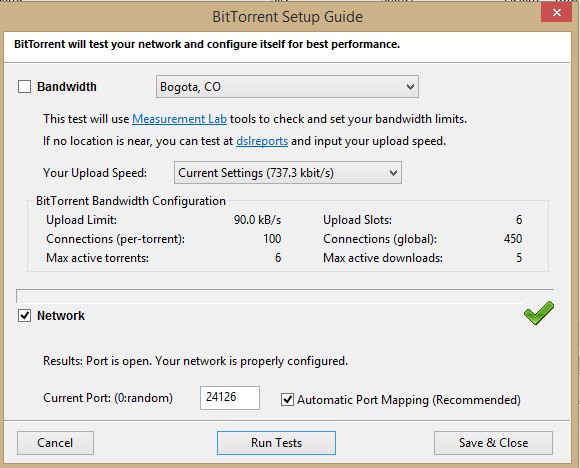Click the Run Tests button
This screenshot has height=468, width=580.
[276, 443]
